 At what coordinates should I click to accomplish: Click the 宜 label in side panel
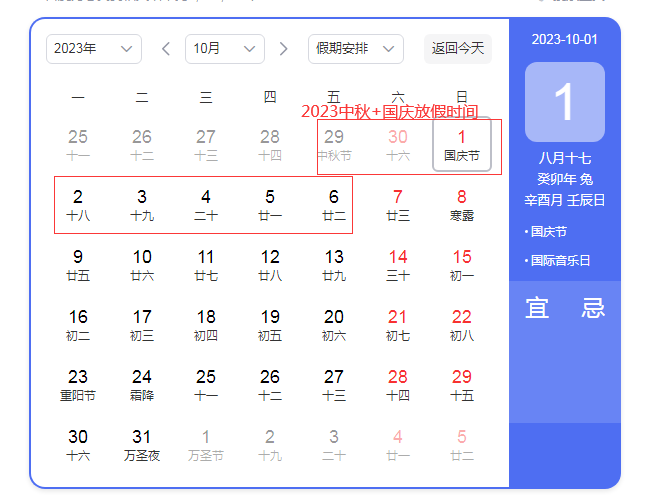click(x=537, y=308)
